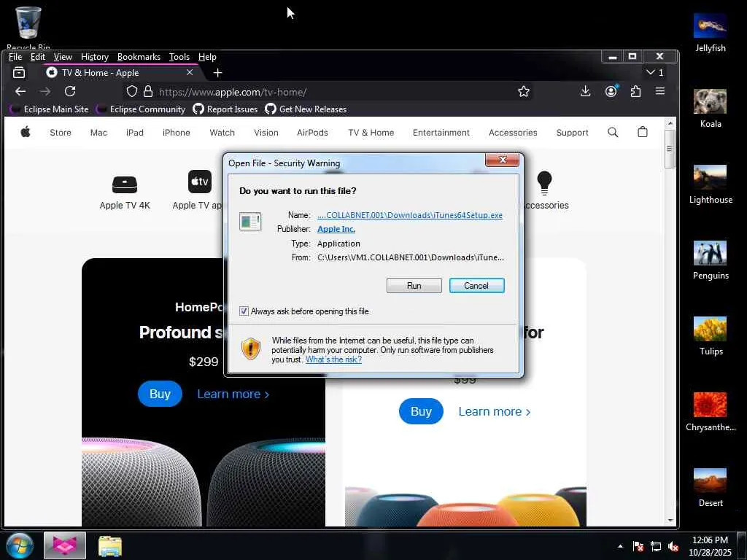Open the browser account icon
This screenshot has width=747, height=560.
coord(611,91)
